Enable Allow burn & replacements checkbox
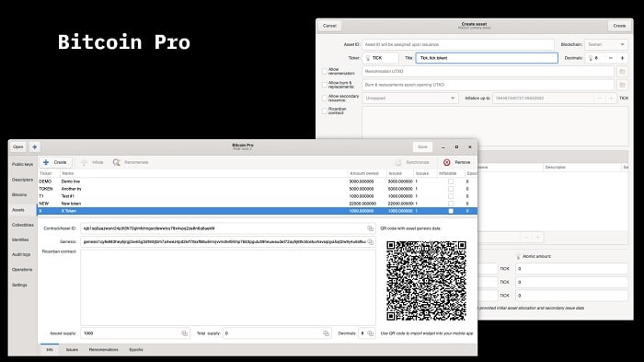The image size is (644, 362). (325, 85)
